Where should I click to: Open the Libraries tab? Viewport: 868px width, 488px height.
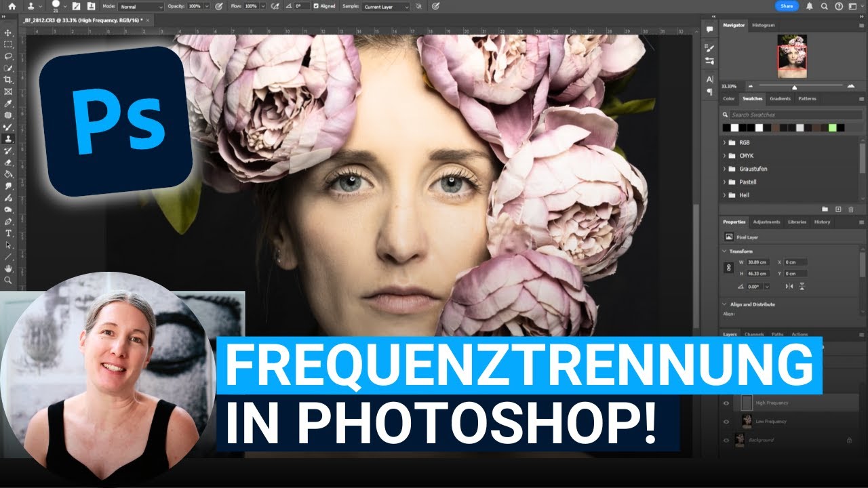coord(797,222)
